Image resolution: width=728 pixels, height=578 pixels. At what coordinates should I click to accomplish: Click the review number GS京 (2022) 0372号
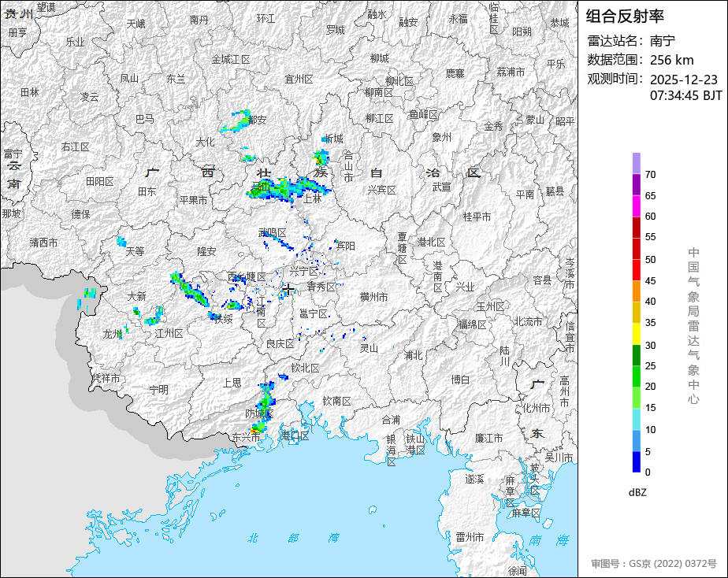click(x=673, y=564)
